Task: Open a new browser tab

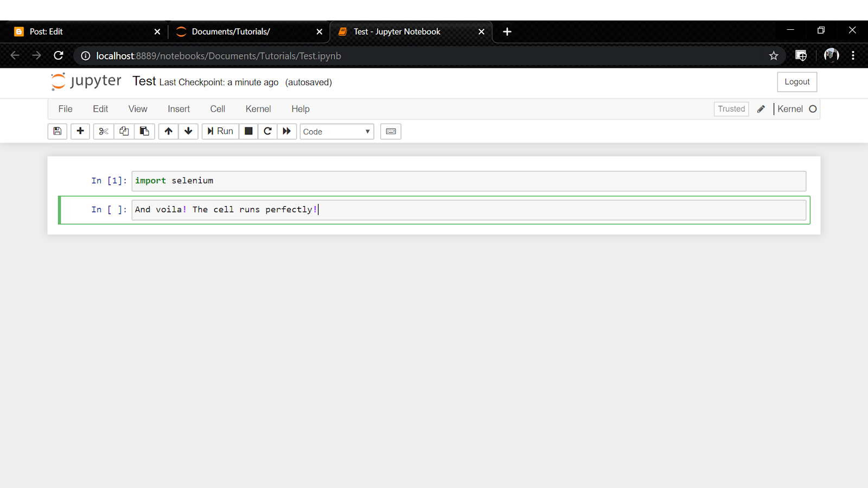Action: [x=507, y=32]
